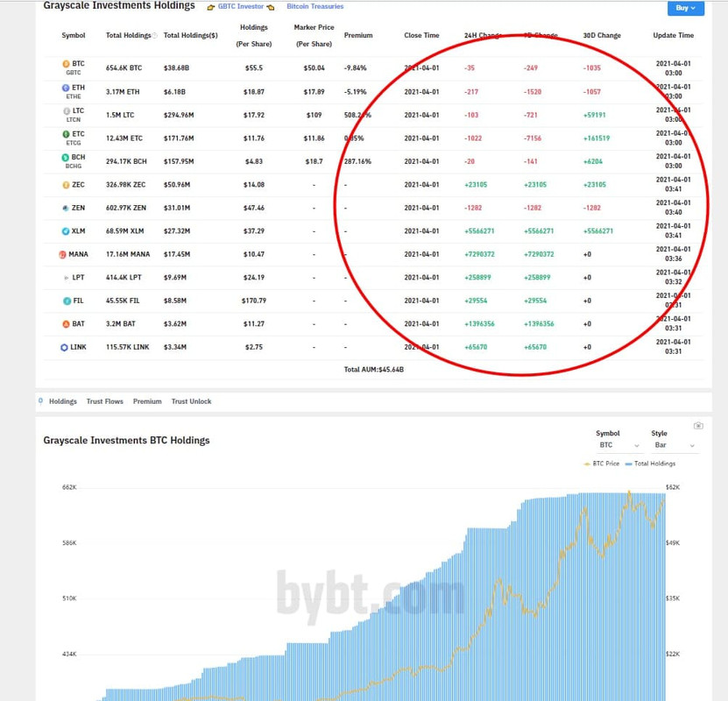Click the 17.16M MANA holdings cell

[128, 254]
